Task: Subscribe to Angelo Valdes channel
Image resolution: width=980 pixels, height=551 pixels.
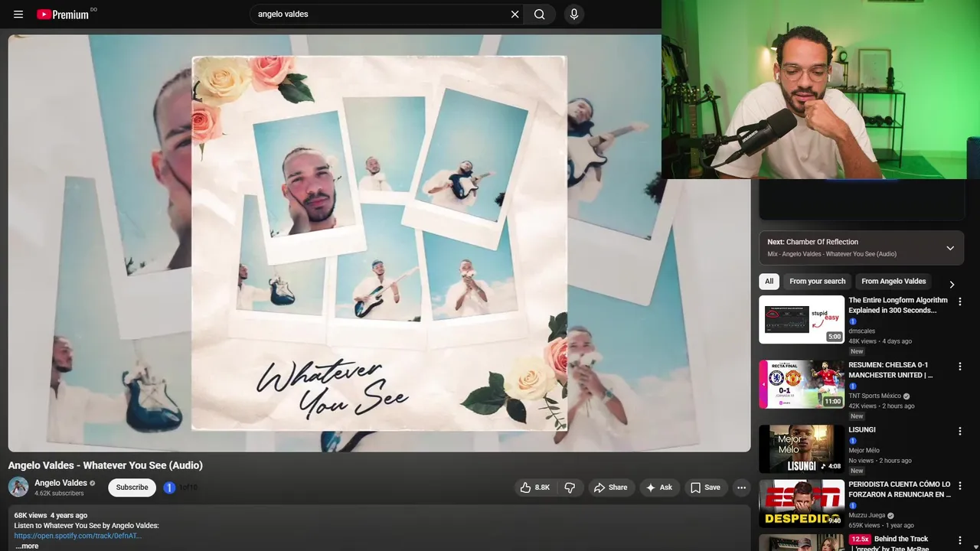Action: pos(132,487)
